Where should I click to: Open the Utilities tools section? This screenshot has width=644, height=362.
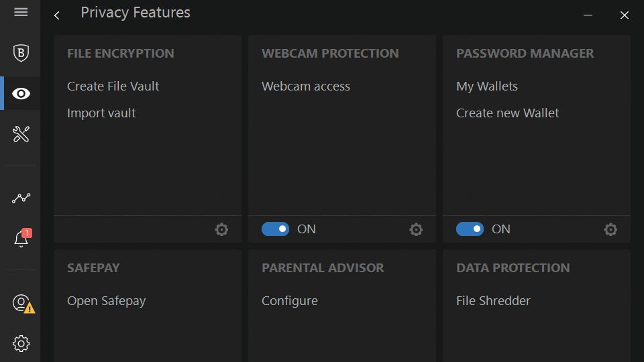pyautogui.click(x=21, y=134)
